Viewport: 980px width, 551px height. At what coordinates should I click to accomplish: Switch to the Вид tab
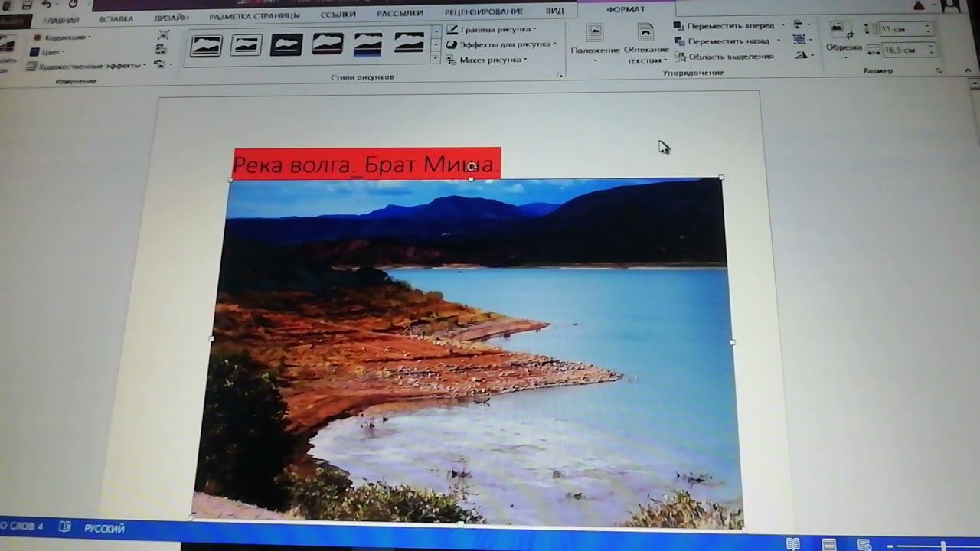click(x=555, y=11)
